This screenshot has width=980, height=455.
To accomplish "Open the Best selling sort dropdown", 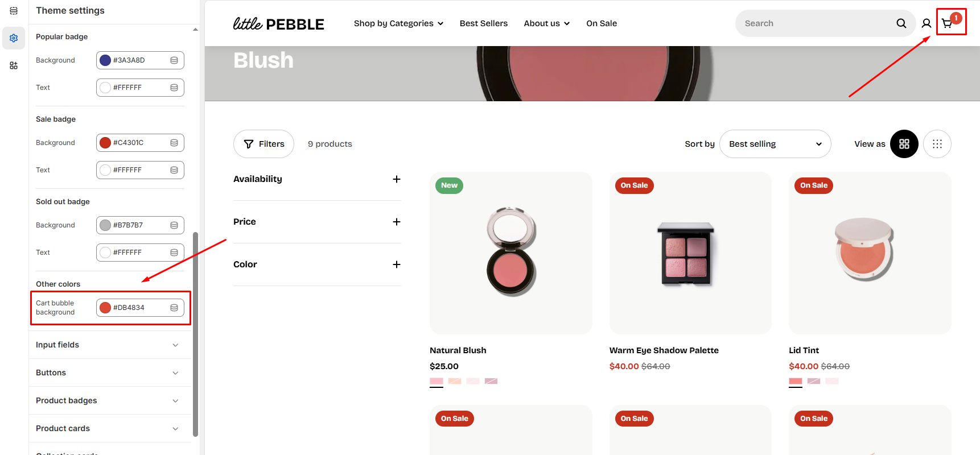I will pos(775,144).
